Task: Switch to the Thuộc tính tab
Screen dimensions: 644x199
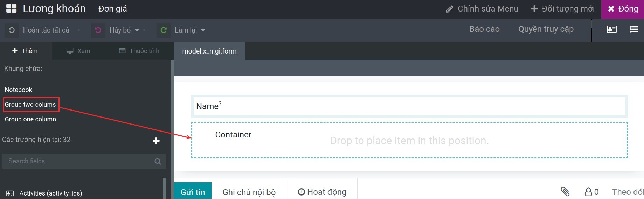Action: [139, 51]
